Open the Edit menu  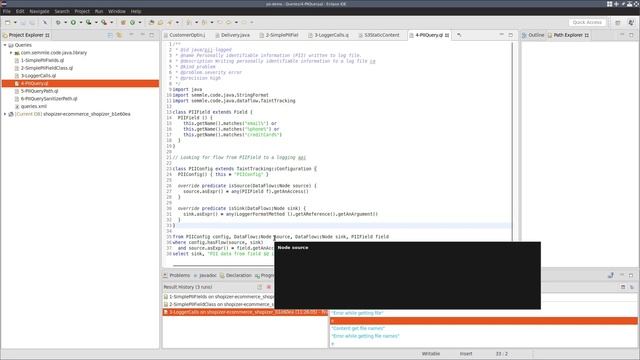click(20, 11)
